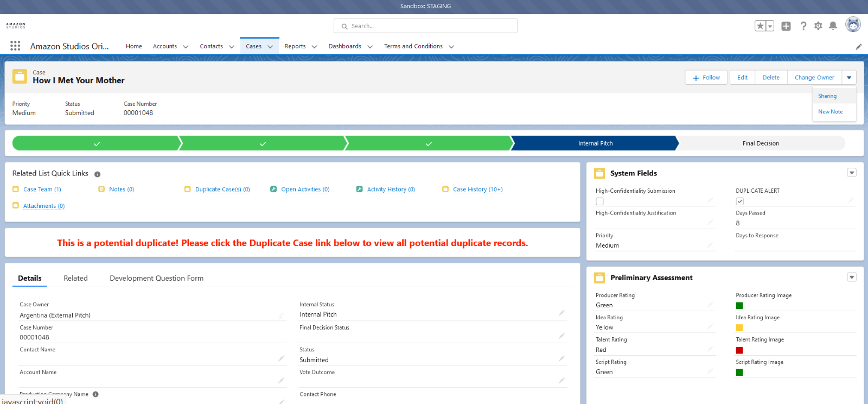868x404 pixels.
Task: Open the Contacts tab dropdown chevron
Action: coord(232,47)
